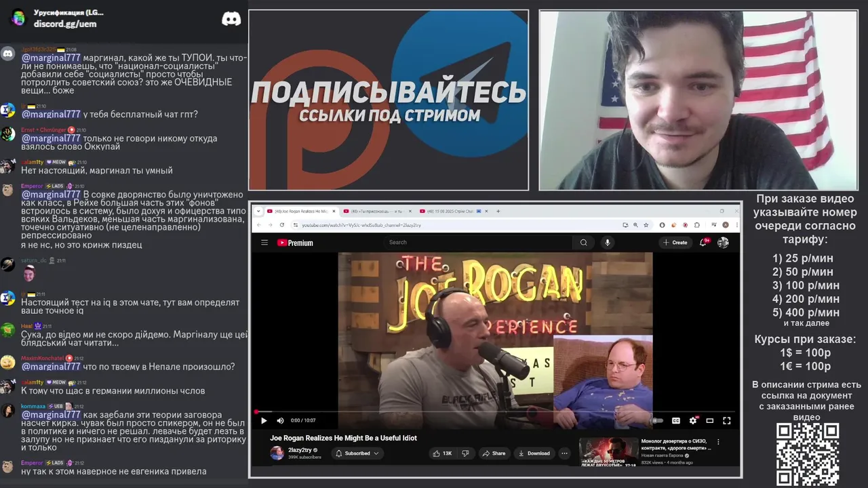Screen dimensions: 868x488
Task: Open the 2lazy2try channel avatar
Action: pyautogui.click(x=277, y=453)
